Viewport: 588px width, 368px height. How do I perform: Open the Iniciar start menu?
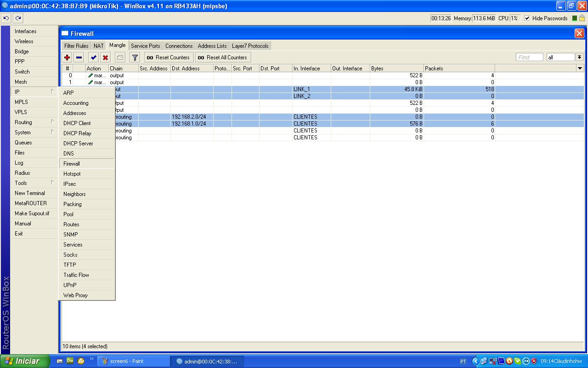coord(25,361)
